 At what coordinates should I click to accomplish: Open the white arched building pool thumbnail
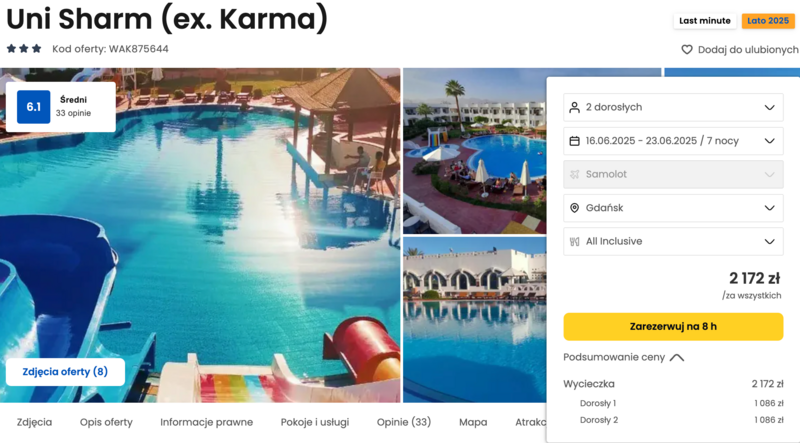(x=474, y=319)
